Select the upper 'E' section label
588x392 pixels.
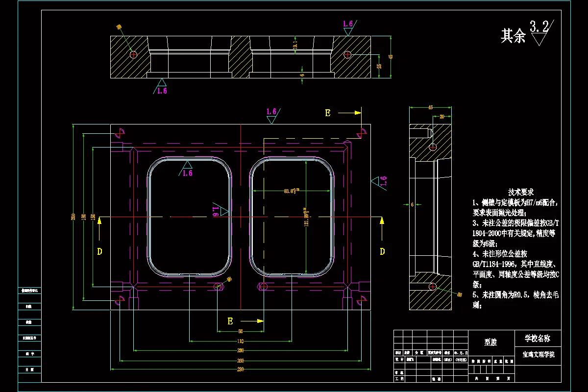point(327,113)
